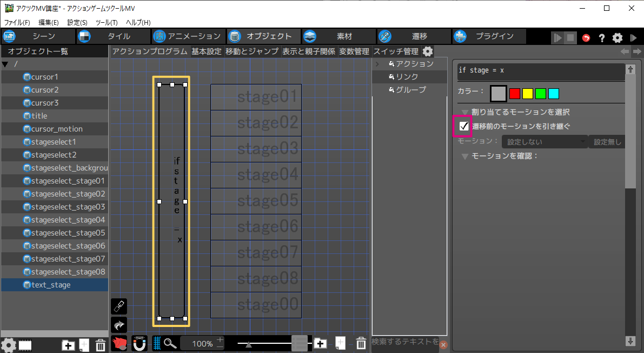Delete object with the object list trash icon
The width and height of the screenshot is (644, 353).
101,345
